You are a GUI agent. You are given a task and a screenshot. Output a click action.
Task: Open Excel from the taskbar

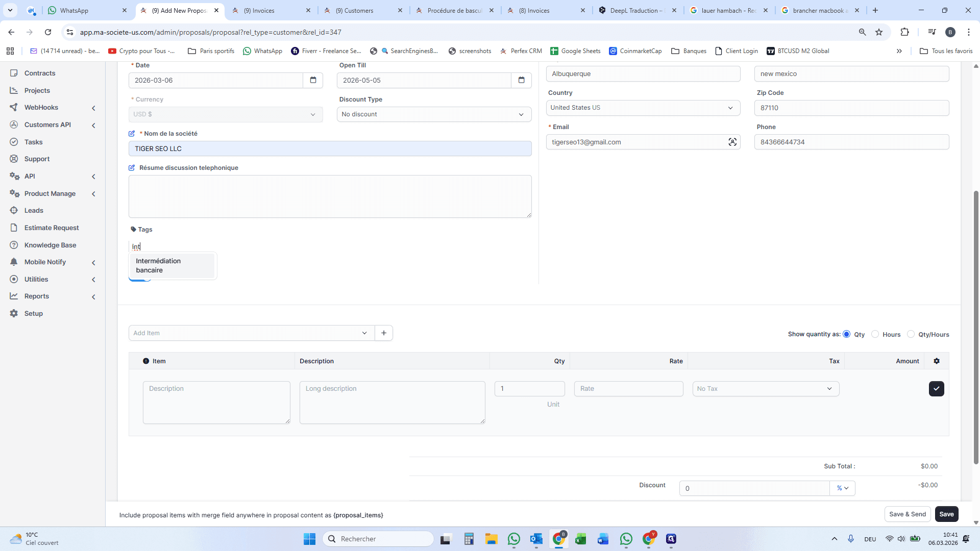click(581, 539)
